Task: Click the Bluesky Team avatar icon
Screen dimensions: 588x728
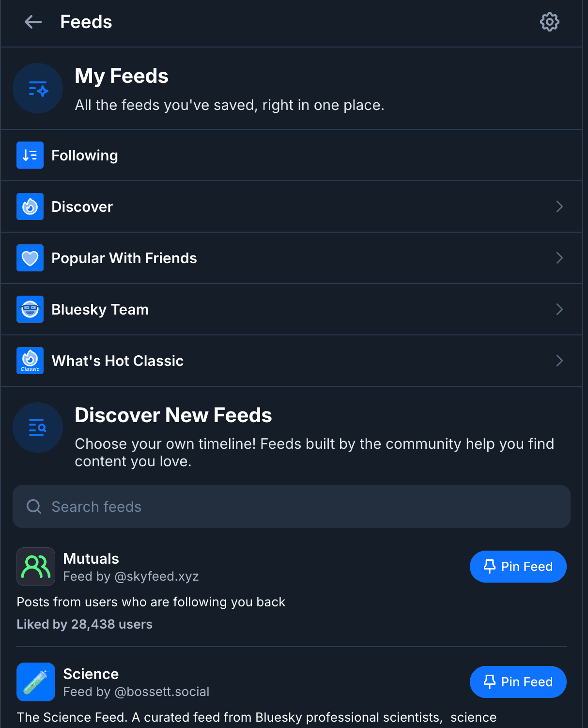Action: (x=30, y=309)
